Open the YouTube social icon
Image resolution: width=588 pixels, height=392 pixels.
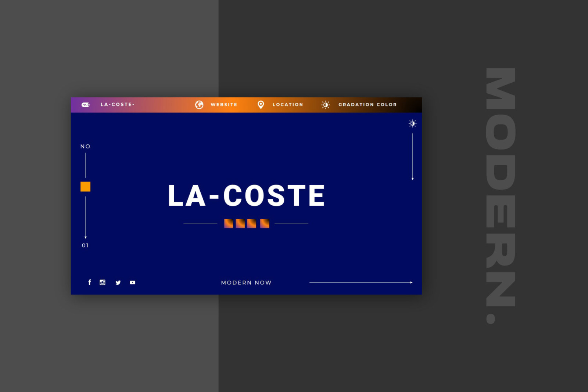132,283
